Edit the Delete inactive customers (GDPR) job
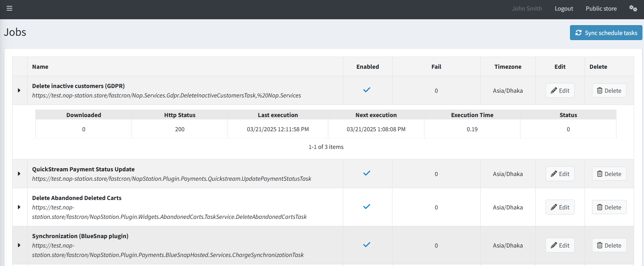The width and height of the screenshot is (644, 266). (x=560, y=90)
